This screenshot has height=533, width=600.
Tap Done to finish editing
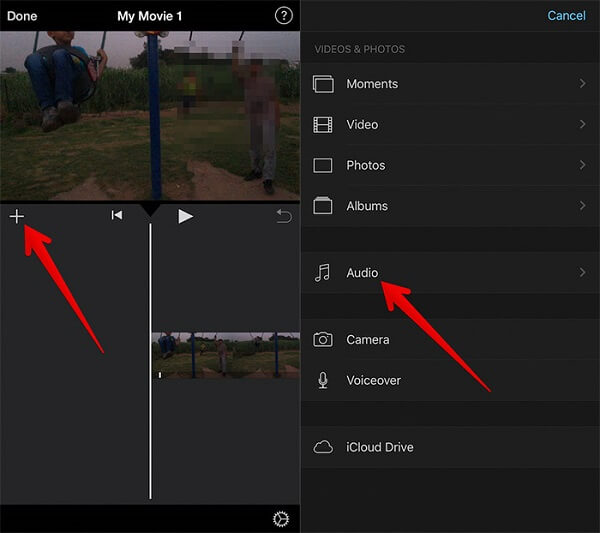click(x=22, y=16)
